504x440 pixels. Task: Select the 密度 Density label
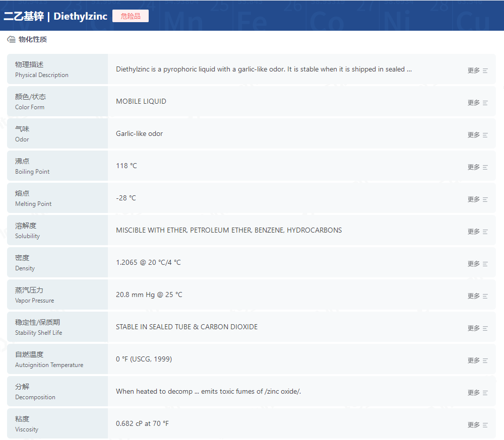25,263
